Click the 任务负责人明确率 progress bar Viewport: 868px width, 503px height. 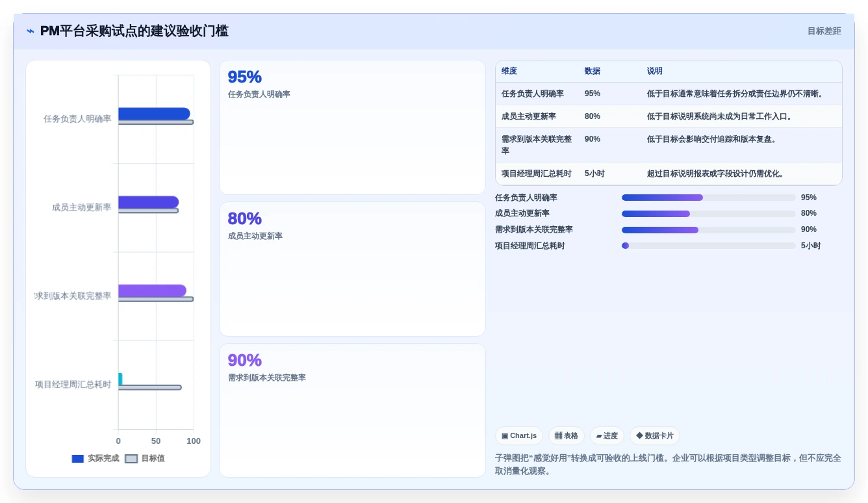[709, 198]
